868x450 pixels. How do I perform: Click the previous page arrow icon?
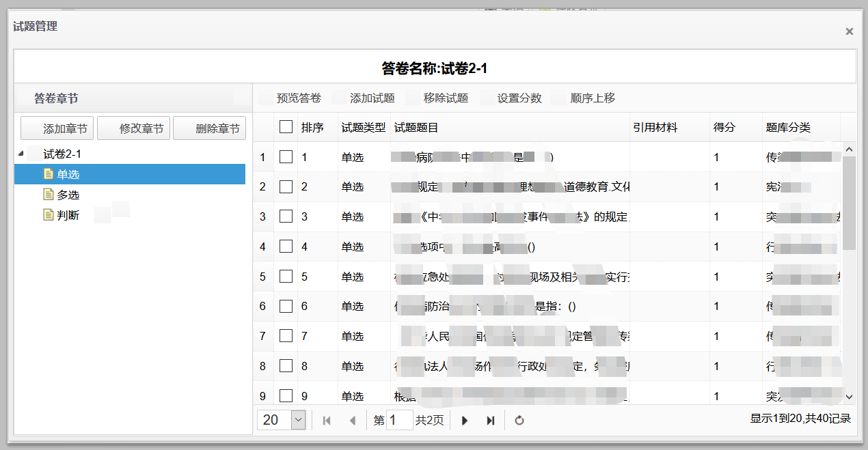[353, 420]
